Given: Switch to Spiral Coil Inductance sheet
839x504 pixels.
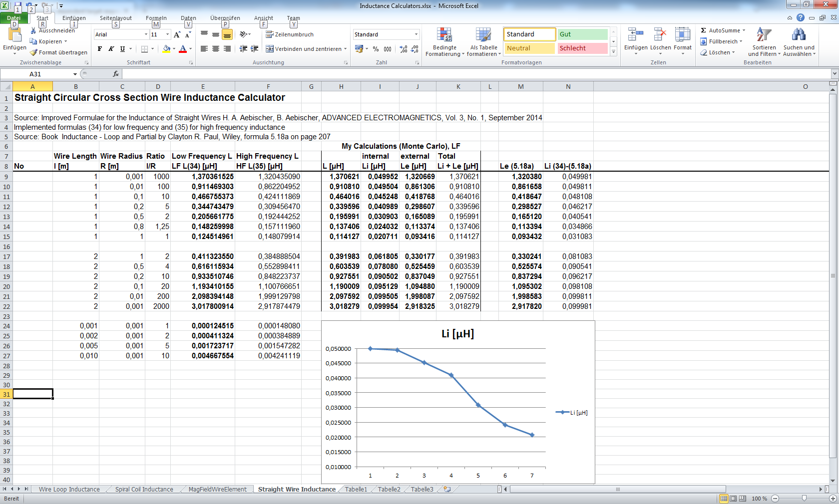Looking at the screenshot, I should (144, 490).
